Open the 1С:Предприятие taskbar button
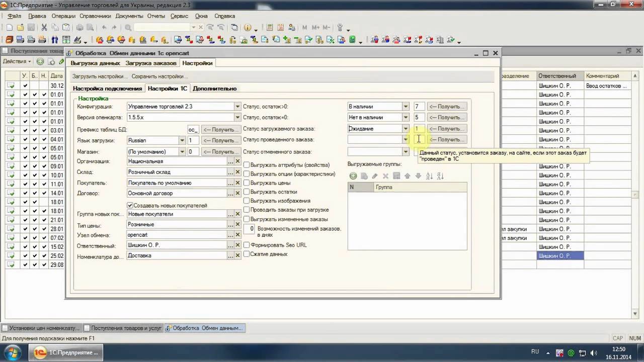644x362 pixels. [x=65, y=352]
